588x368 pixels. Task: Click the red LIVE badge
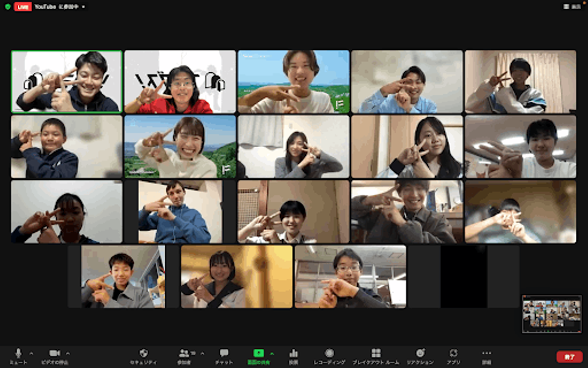click(x=23, y=7)
